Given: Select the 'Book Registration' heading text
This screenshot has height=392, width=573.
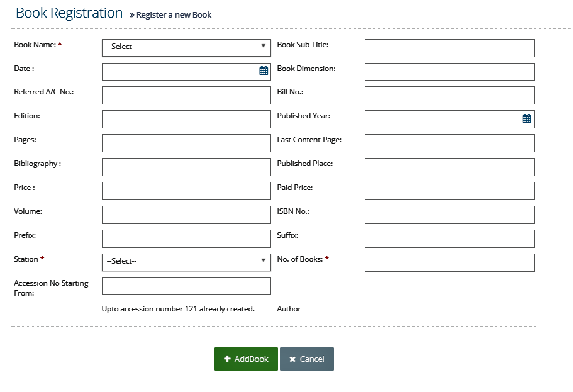Looking at the screenshot, I should 69,13.
